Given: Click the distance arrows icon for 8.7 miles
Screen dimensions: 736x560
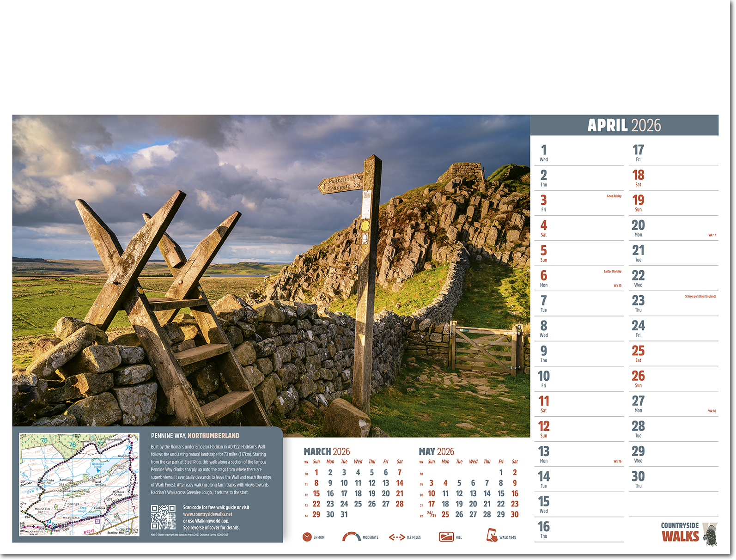Looking at the screenshot, I should tap(397, 537).
